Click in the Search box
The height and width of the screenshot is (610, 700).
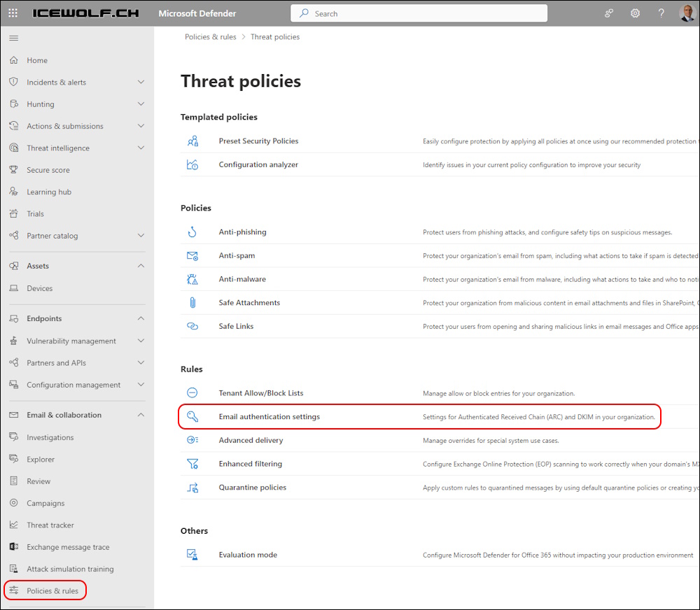(419, 13)
